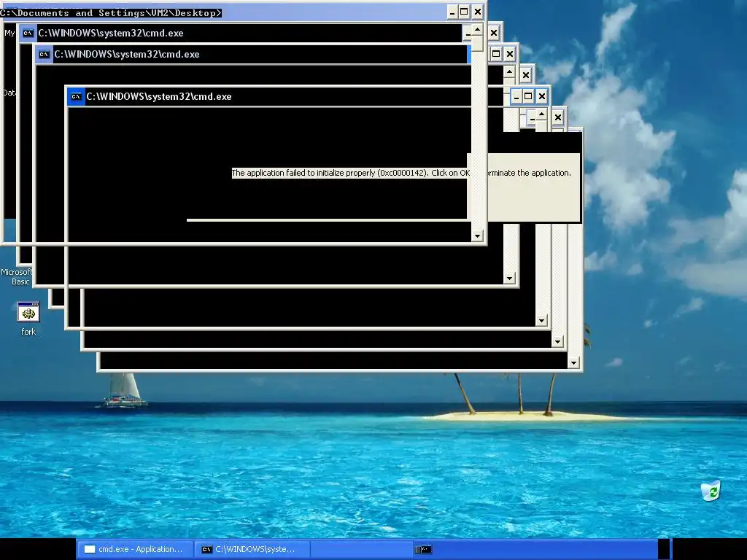Click active window title 'C:\WINDOWS\system32\cmd.exe'
Image resolution: width=747 pixels, height=560 pixels.
click(158, 97)
